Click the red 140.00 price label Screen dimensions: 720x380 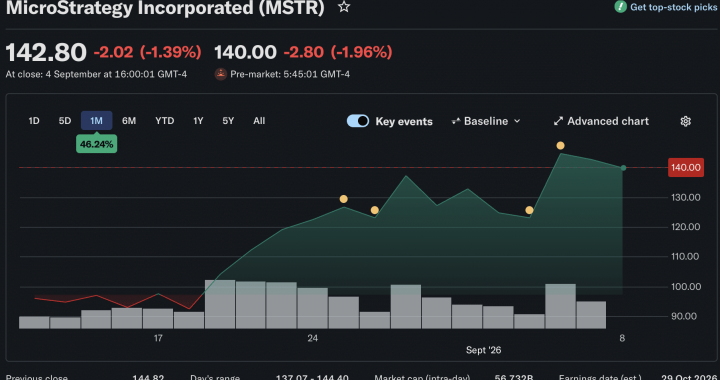pos(686,168)
